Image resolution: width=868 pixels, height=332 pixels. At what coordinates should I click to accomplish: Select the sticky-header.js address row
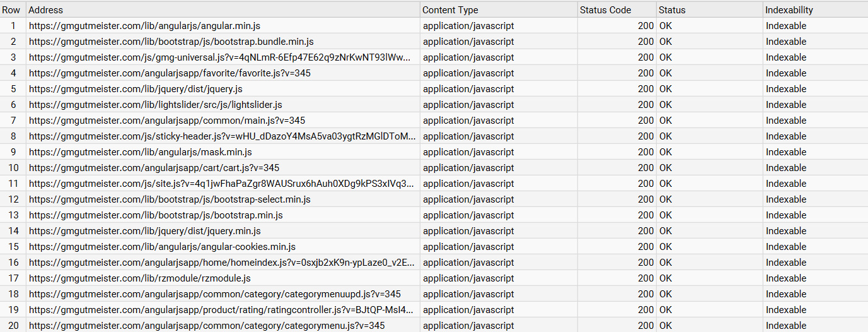223,136
